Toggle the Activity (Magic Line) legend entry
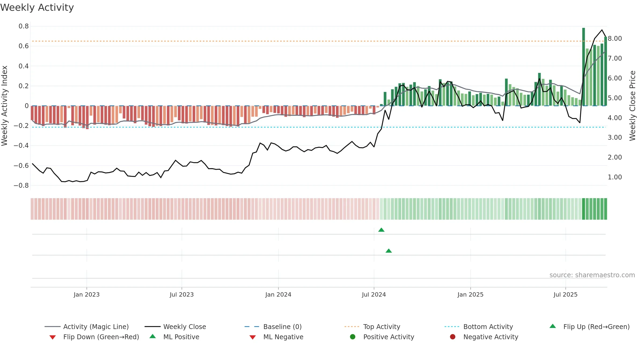644x362 pixels. [87, 327]
